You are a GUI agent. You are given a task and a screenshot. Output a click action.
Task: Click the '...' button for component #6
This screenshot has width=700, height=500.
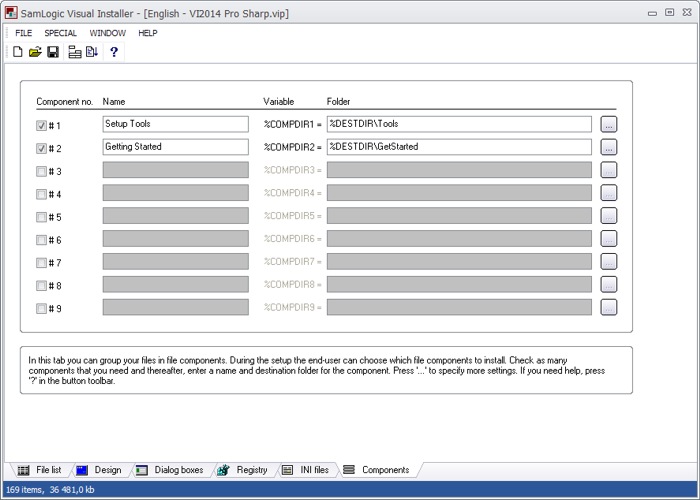click(x=608, y=238)
